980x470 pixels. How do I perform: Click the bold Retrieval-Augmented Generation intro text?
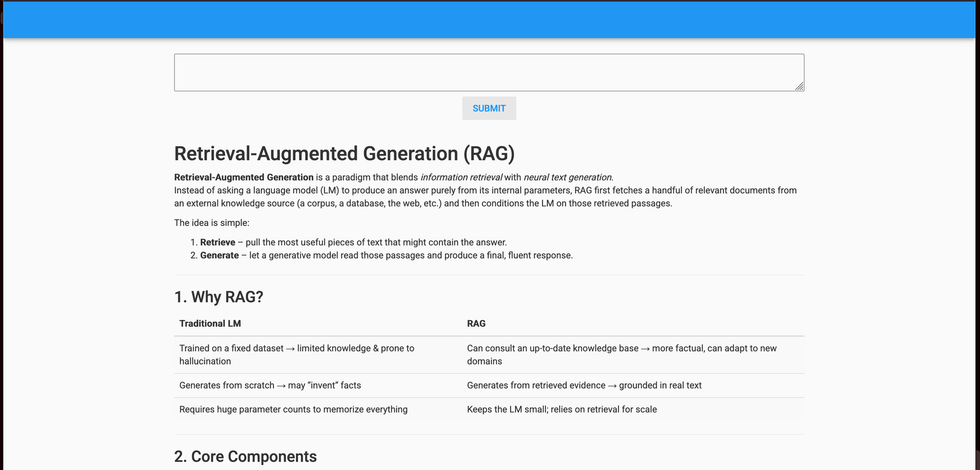[244, 177]
